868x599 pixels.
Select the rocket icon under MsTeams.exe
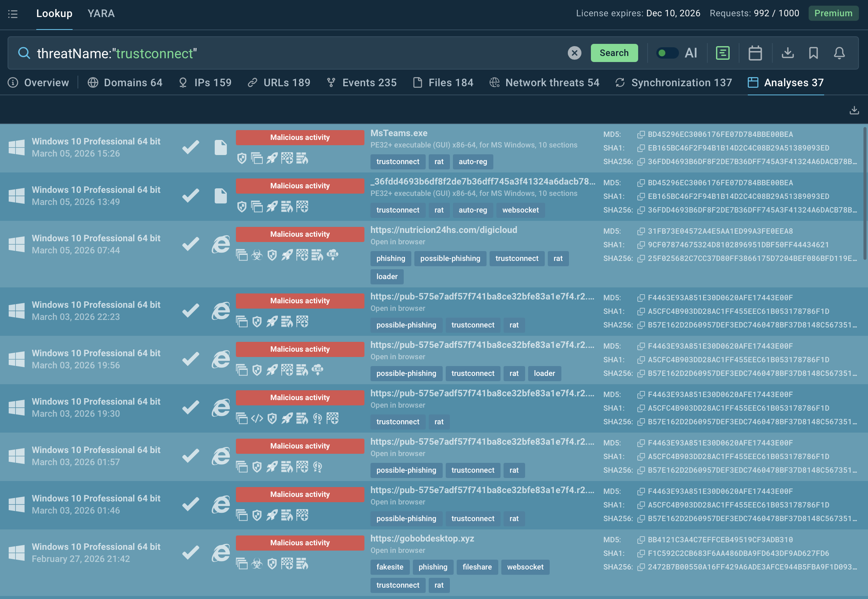pyautogui.click(x=273, y=159)
